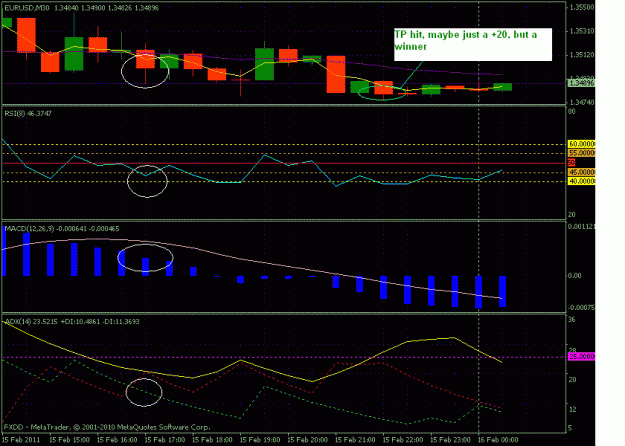Click the -0.00075 MACD scale value
625x446 pixels.
(581, 308)
